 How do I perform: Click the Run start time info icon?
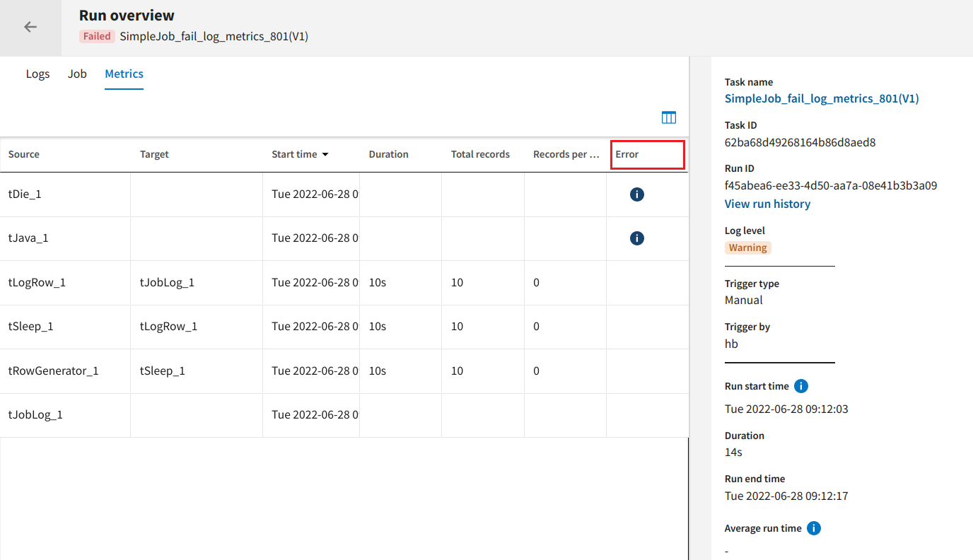point(800,386)
